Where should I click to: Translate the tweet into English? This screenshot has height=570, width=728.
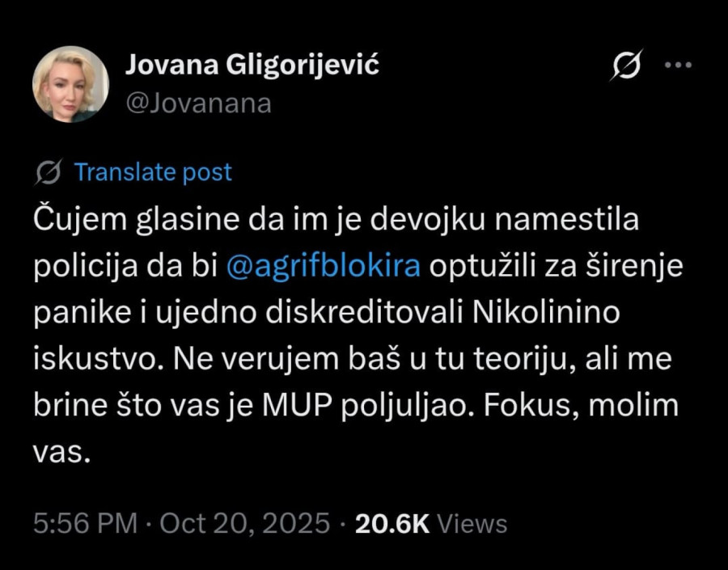click(152, 171)
